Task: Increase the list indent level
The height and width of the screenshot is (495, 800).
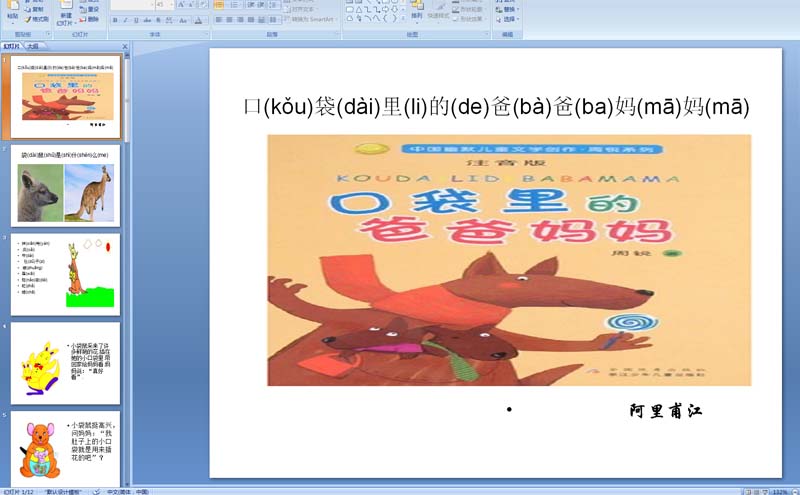Action: pyautogui.click(x=261, y=5)
